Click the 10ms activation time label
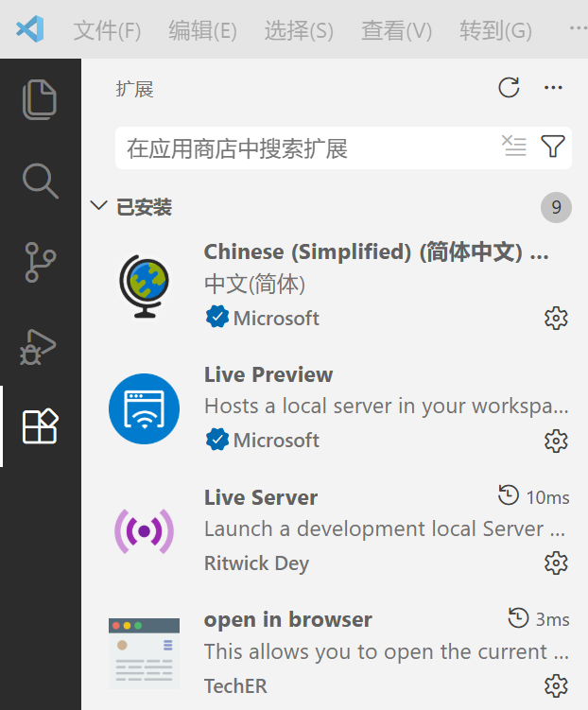This screenshot has width=588, height=710. pos(547,497)
